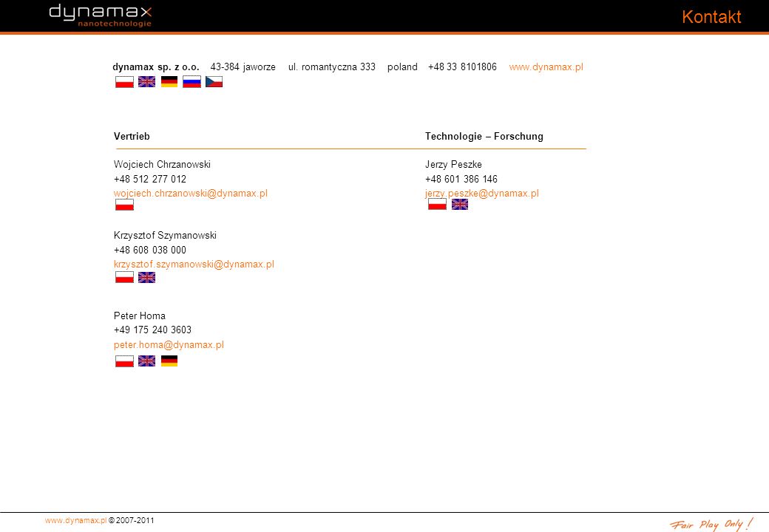Click phone number +48 601 386 146
The height and width of the screenshot is (532, 769).
461,180
